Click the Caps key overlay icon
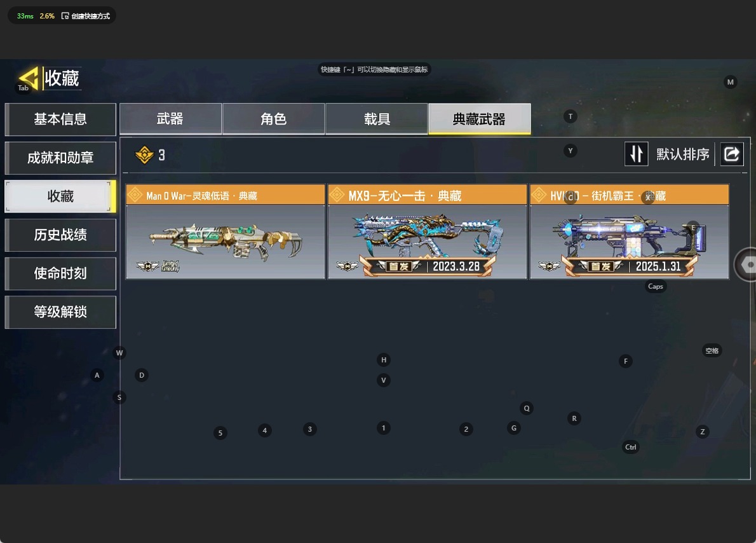The width and height of the screenshot is (756, 543). 655,286
